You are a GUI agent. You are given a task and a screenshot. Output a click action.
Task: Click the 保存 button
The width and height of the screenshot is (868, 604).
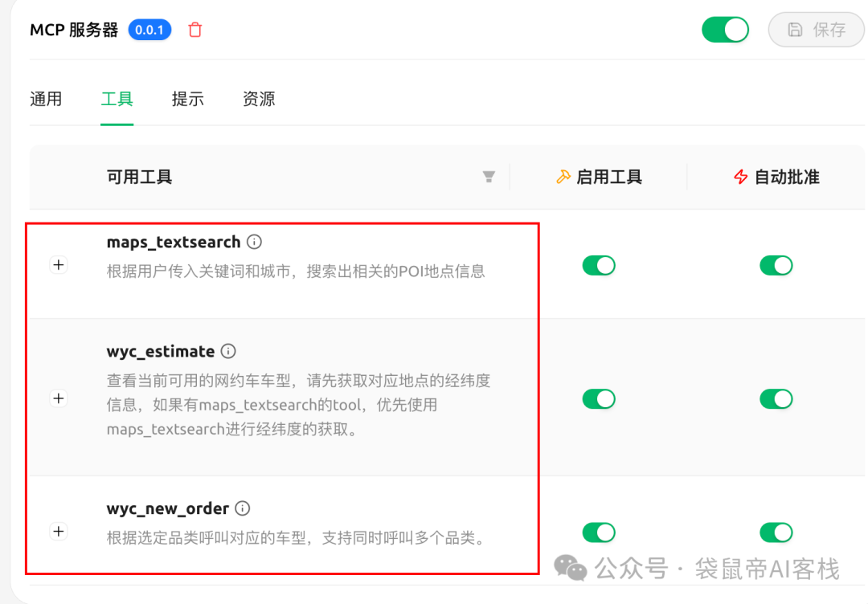point(817,30)
